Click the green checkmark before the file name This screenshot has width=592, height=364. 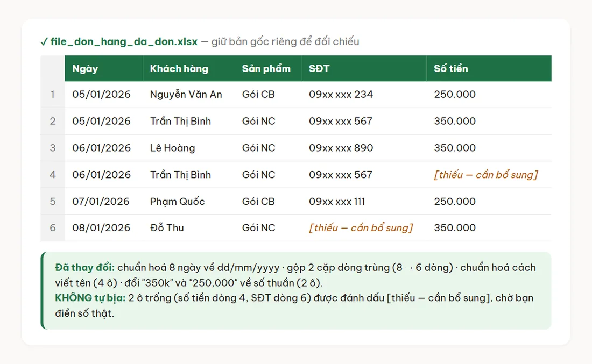point(44,41)
